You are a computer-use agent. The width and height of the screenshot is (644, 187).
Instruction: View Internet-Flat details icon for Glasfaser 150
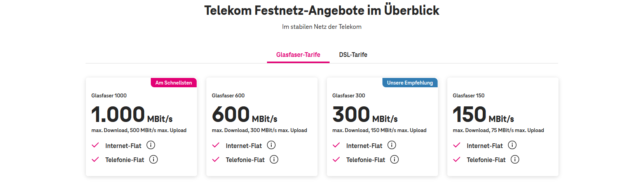click(x=512, y=145)
